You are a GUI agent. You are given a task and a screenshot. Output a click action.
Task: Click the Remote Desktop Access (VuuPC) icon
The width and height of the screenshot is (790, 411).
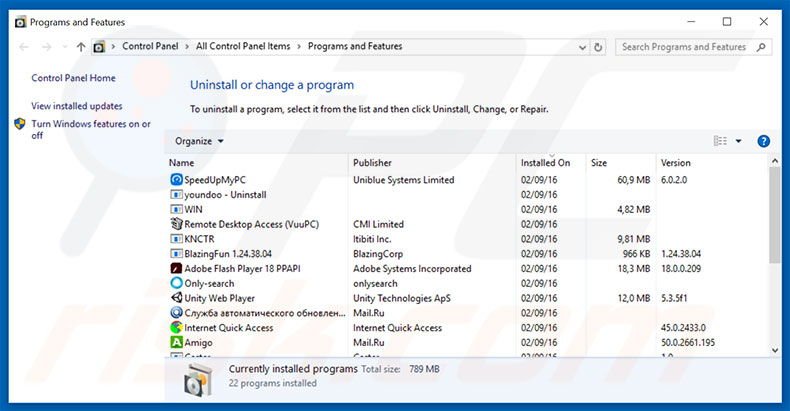click(176, 224)
